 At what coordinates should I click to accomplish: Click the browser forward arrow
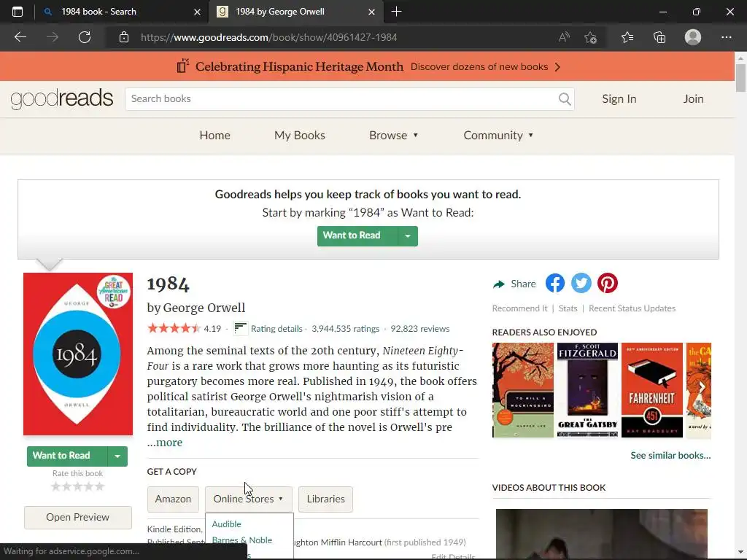tap(53, 37)
